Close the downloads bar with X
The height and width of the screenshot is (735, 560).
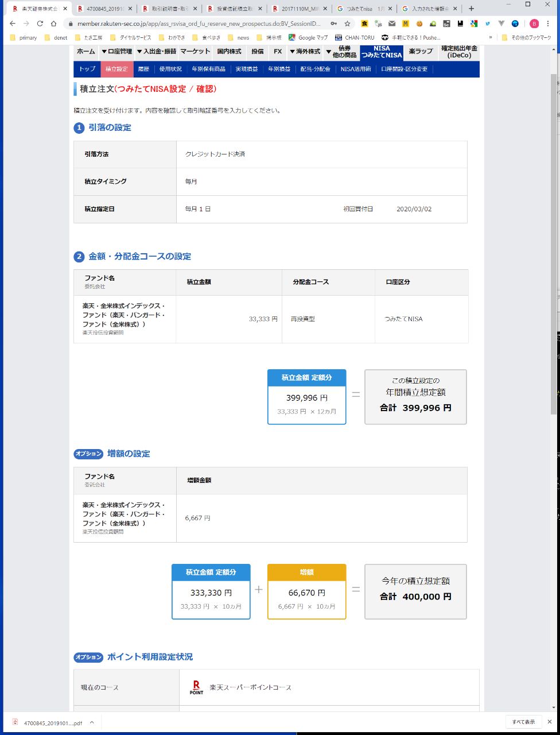(550, 722)
